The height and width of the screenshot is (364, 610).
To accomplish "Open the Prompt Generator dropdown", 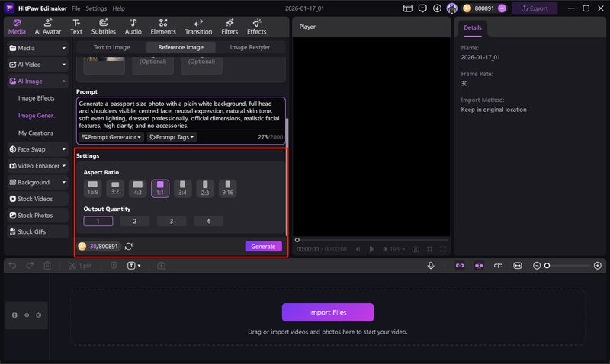I will pyautogui.click(x=111, y=137).
